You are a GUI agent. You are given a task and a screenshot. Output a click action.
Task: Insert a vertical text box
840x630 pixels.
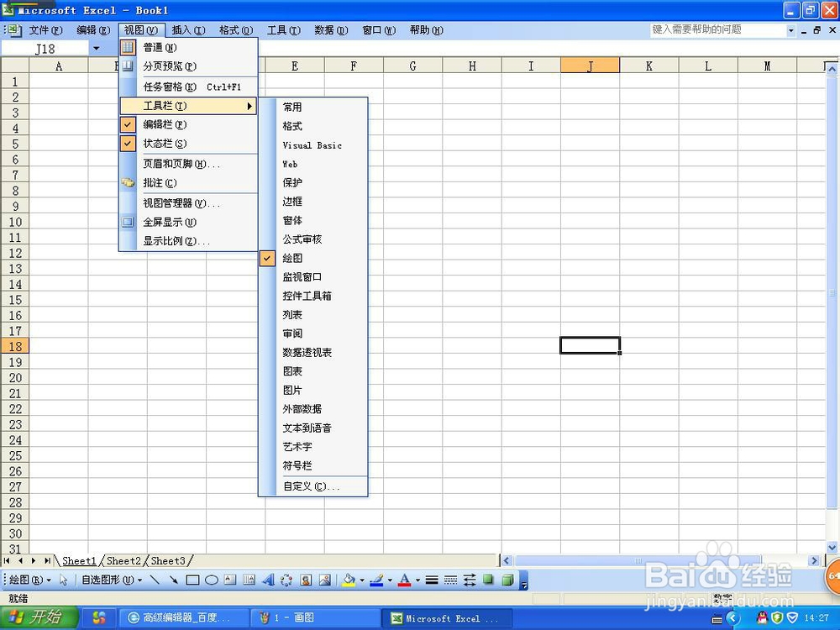tap(249, 580)
